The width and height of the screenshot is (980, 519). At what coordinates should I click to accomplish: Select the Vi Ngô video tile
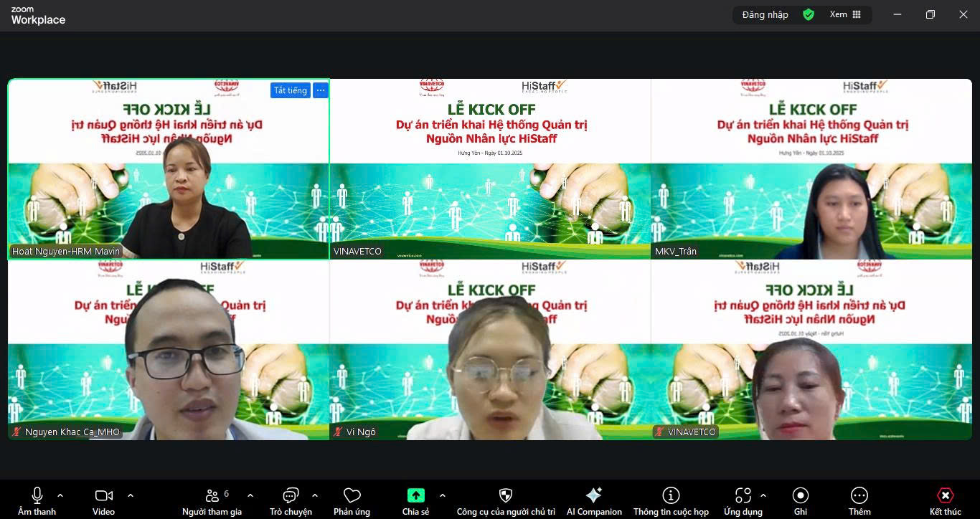pos(490,350)
